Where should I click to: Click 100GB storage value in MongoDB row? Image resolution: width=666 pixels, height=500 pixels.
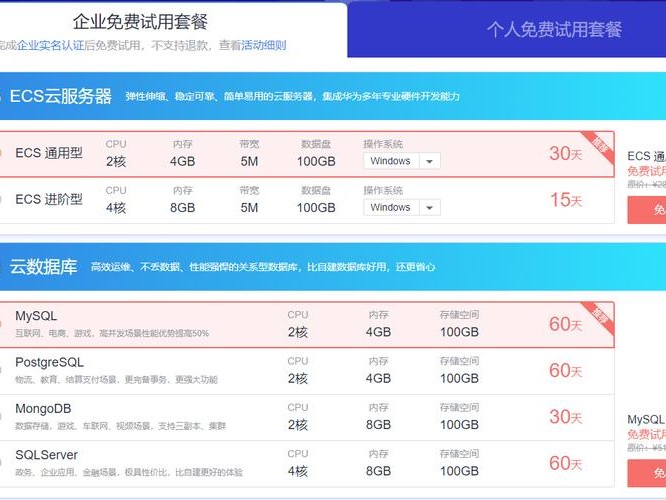coord(460,425)
